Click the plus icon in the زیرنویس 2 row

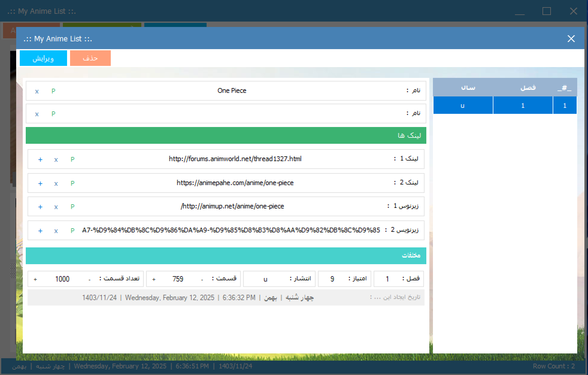tap(40, 231)
